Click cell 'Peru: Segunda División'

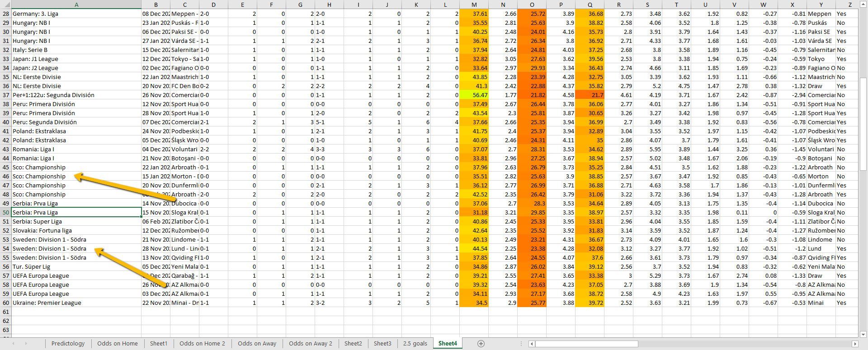tap(76, 122)
